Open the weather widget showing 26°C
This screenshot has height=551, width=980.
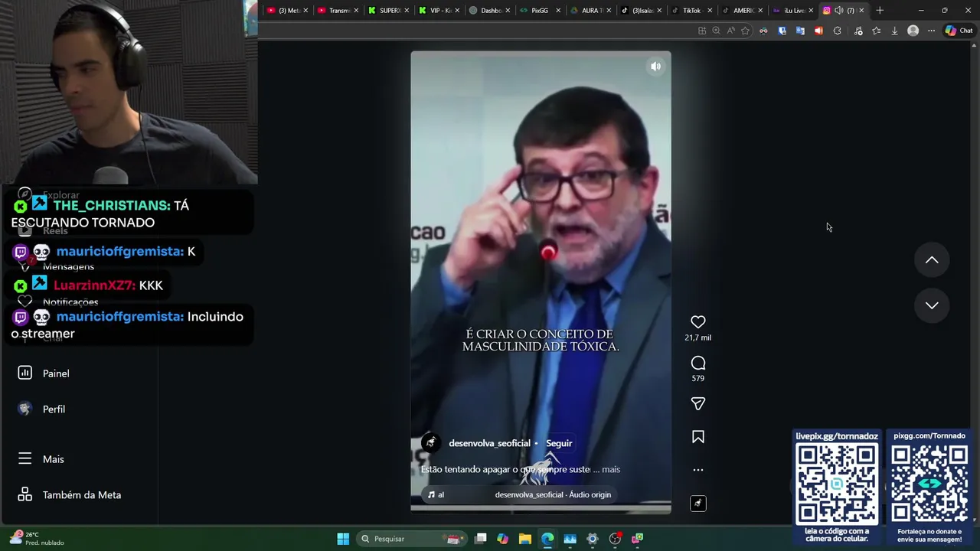point(36,539)
